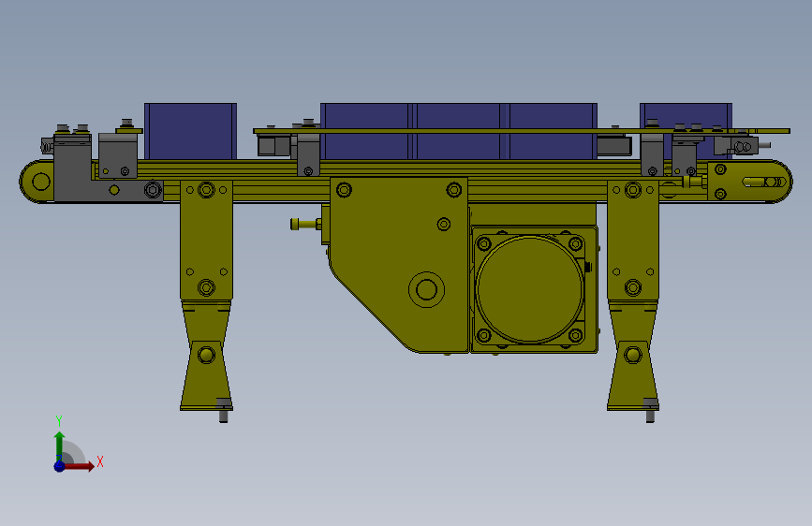Pick the right leg's gray leveling foot bolt

650,411
